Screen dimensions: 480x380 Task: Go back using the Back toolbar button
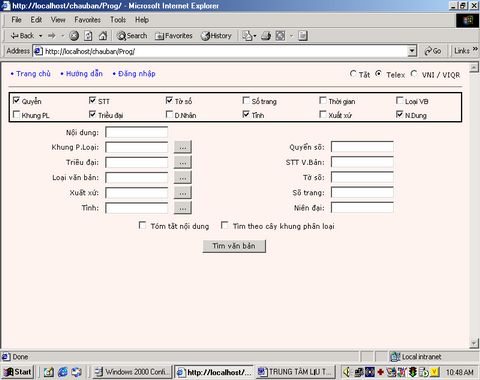click(22, 36)
